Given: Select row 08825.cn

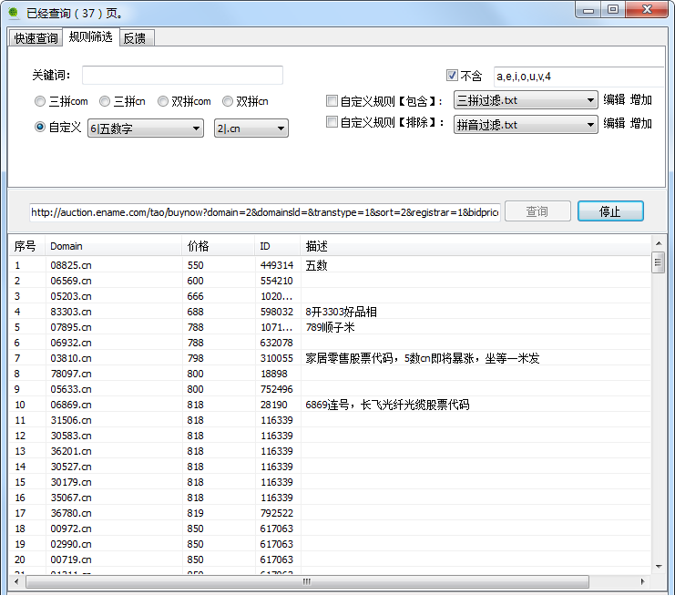Looking at the screenshot, I should [330, 265].
